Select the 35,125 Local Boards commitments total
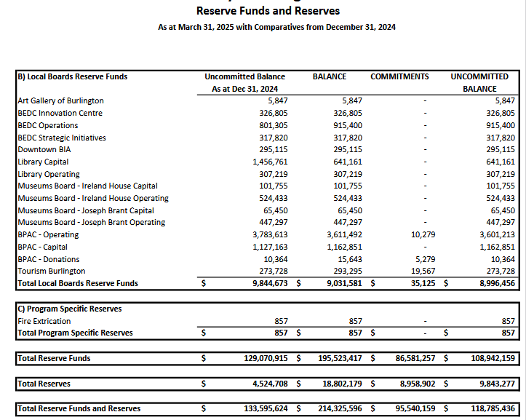Viewport: 526px width, 420px height. pos(423,283)
